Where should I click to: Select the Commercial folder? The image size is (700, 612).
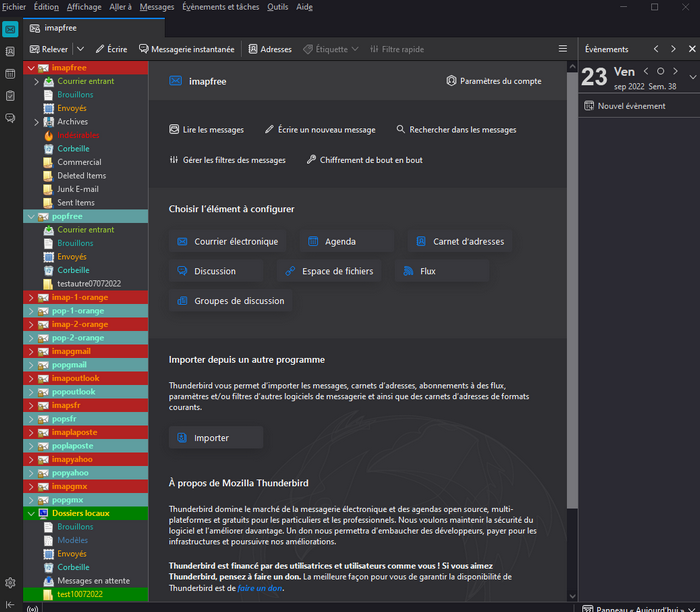pyautogui.click(x=86, y=162)
